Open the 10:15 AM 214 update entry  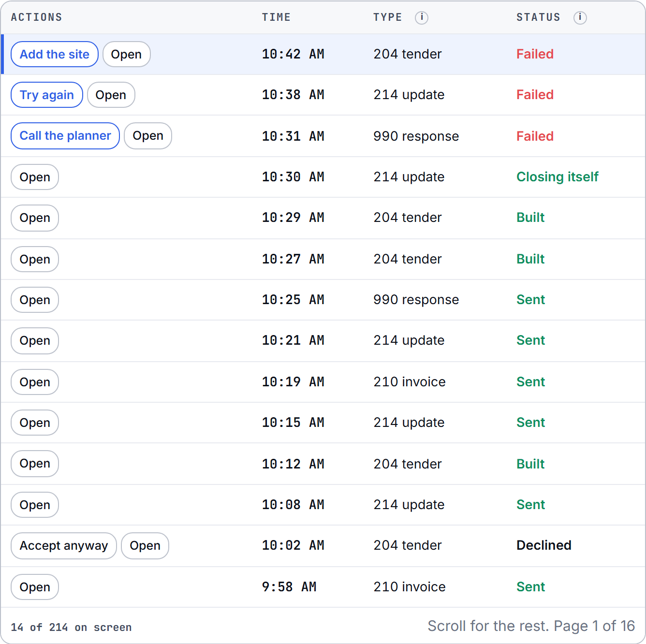pyautogui.click(x=35, y=423)
